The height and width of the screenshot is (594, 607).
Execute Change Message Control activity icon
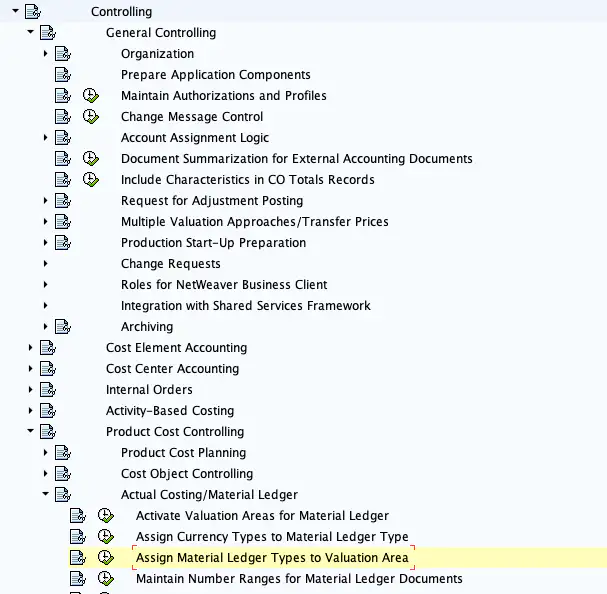[91, 117]
